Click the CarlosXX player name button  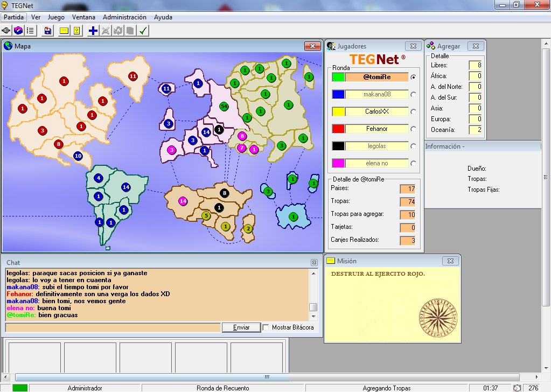coord(376,111)
